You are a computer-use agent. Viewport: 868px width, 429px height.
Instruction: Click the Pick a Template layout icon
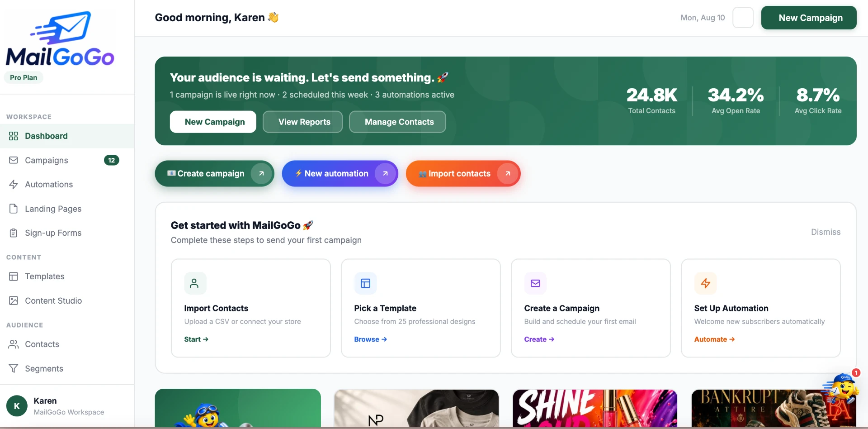point(365,283)
